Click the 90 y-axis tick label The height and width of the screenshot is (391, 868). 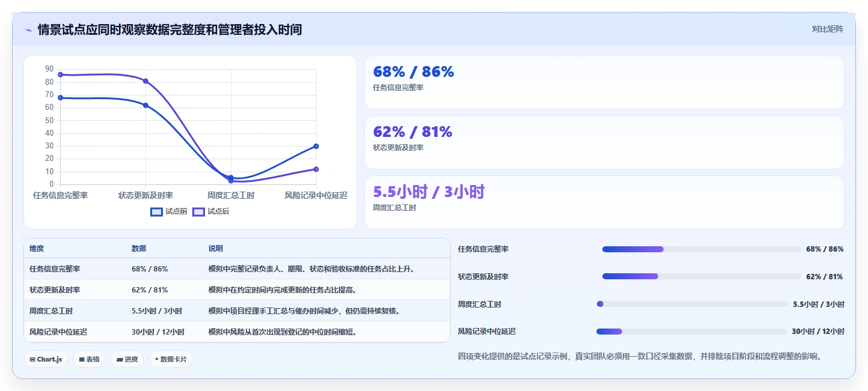click(49, 69)
